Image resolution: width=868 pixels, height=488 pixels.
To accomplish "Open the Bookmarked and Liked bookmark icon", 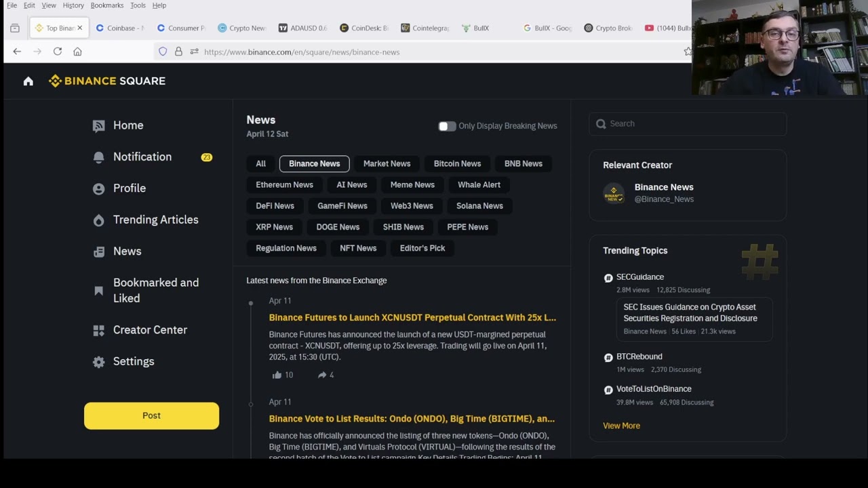I will [x=99, y=291].
